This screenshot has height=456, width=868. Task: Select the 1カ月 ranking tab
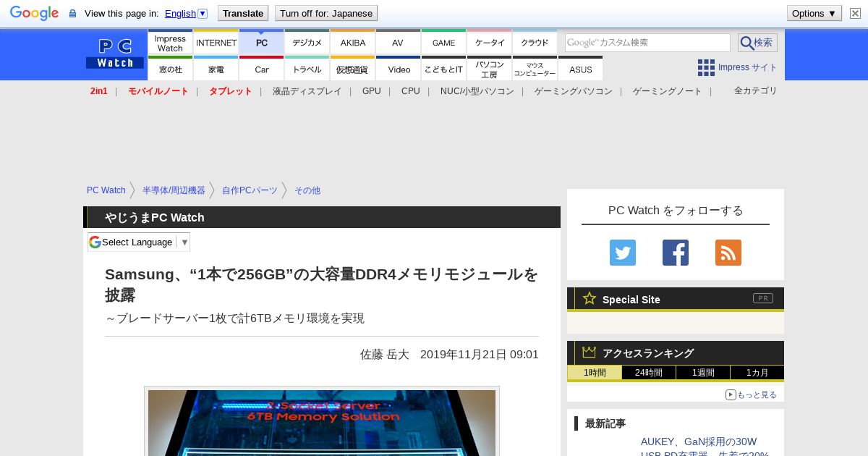(x=757, y=373)
